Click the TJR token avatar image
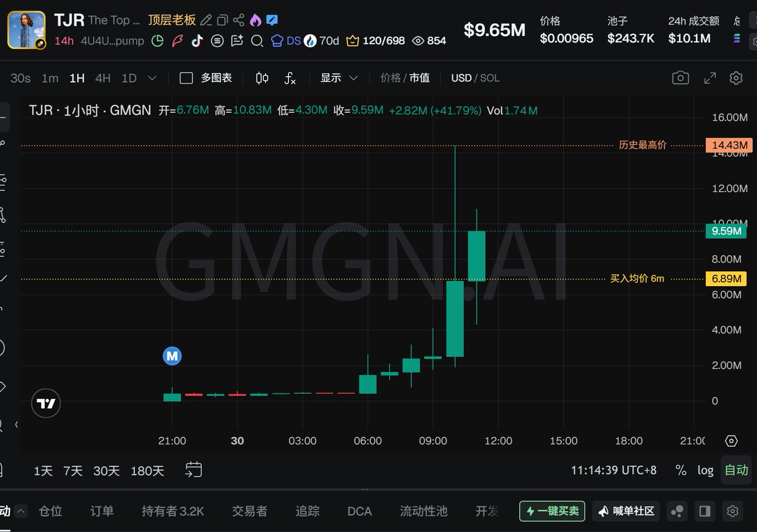The image size is (757, 532). click(26, 30)
